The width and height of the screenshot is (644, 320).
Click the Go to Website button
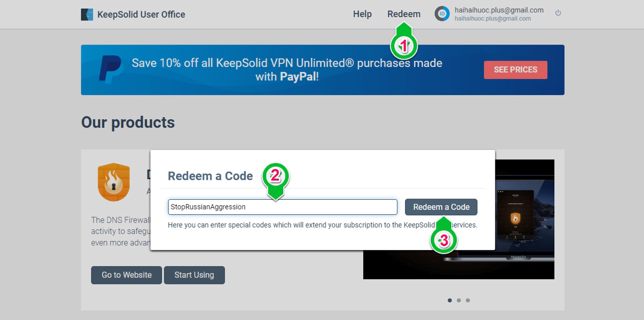pos(127,275)
